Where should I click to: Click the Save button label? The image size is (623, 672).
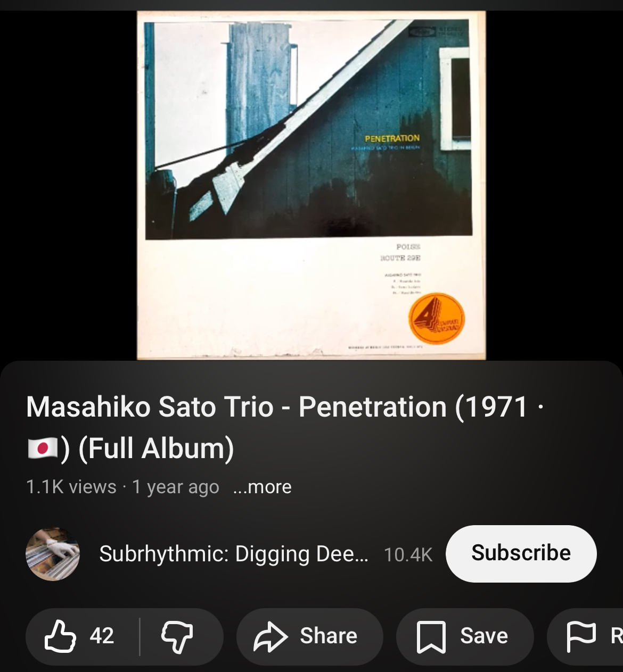[484, 636]
